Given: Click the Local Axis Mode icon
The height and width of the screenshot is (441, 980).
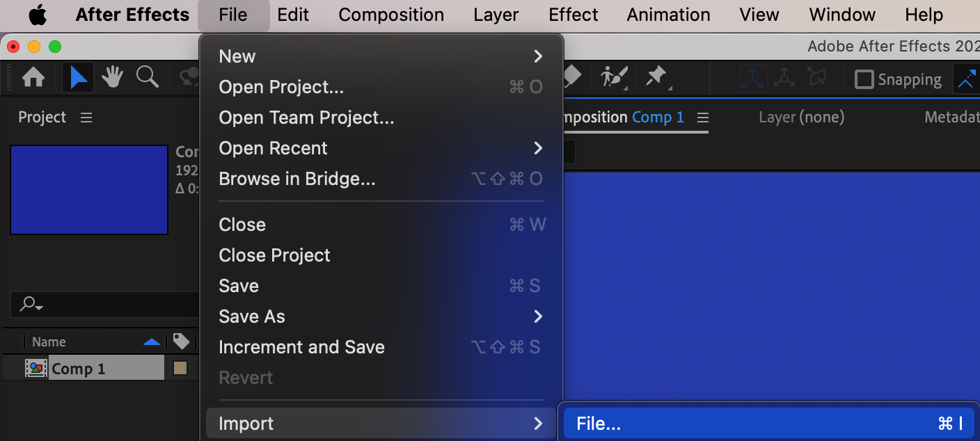Looking at the screenshot, I should point(753,79).
